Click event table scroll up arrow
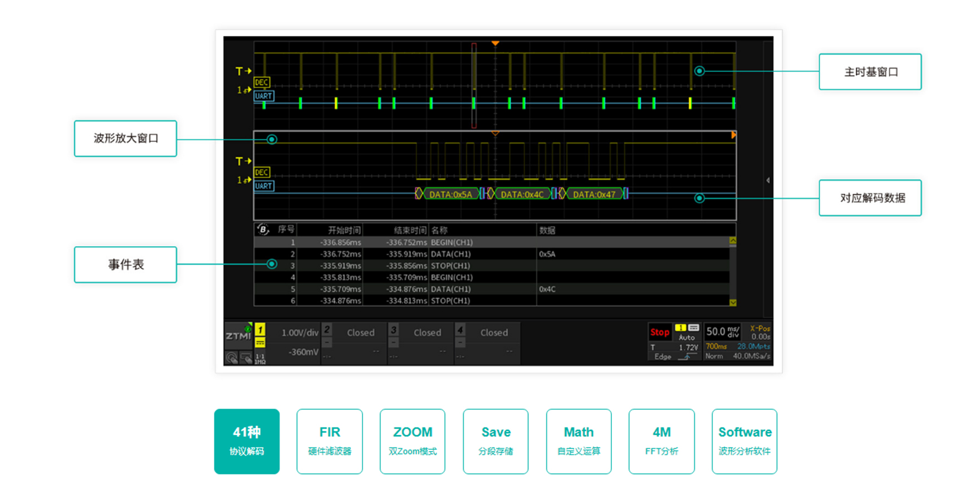This screenshot has width=980, height=501. coord(733,241)
